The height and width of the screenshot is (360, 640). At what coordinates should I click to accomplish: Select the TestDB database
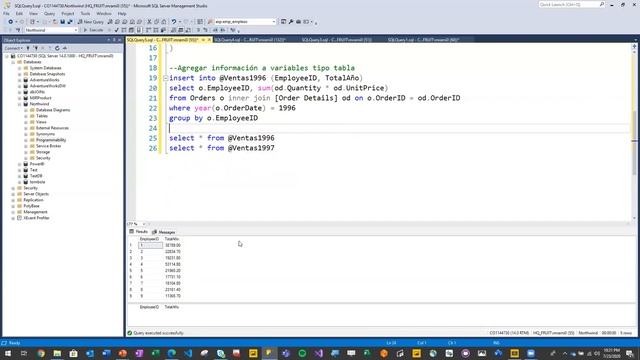tap(36, 176)
